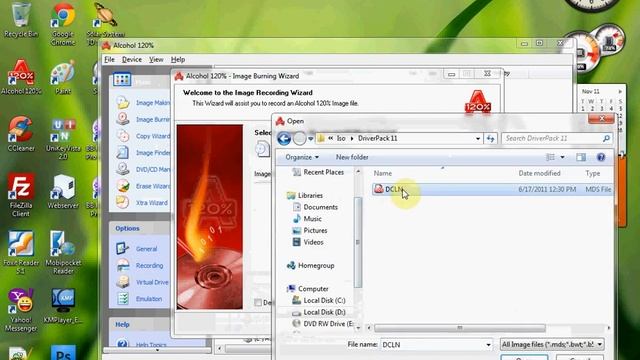
Task: Open Help icon in Open dialog toolbar
Action: (600, 157)
